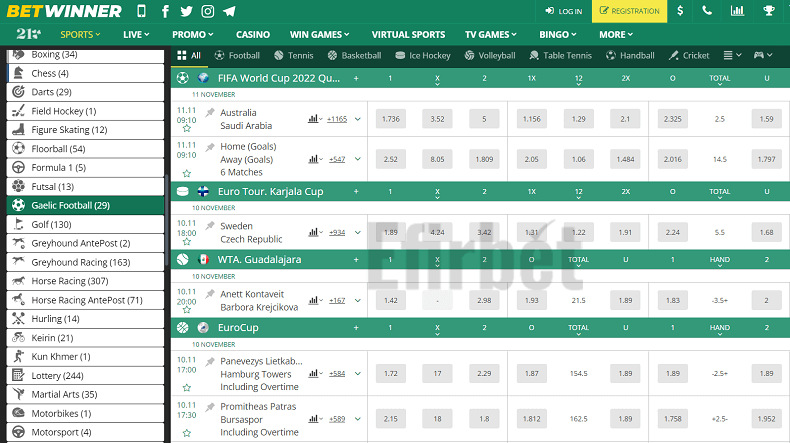
Task: Add WTA Guadalajara with plus sign
Action: click(x=356, y=260)
